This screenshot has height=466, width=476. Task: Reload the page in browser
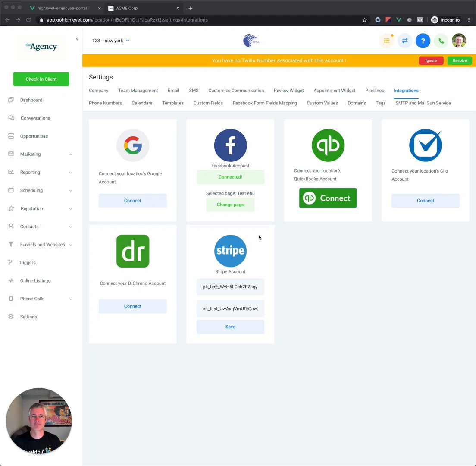28,20
